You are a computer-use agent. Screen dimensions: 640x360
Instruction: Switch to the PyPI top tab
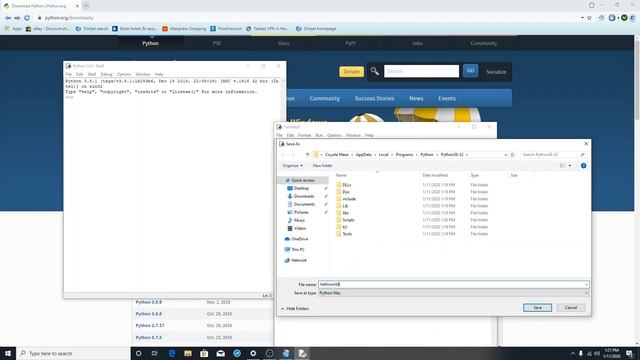(x=350, y=43)
